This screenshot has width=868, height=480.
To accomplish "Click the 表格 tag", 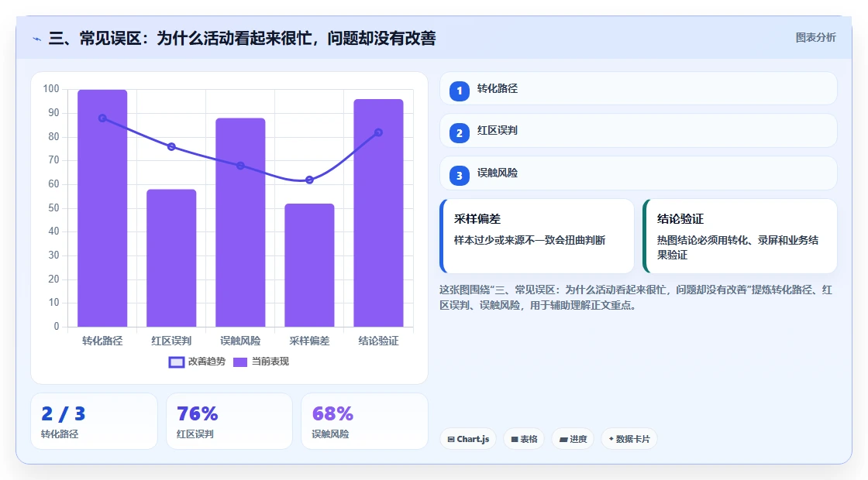I will (524, 439).
